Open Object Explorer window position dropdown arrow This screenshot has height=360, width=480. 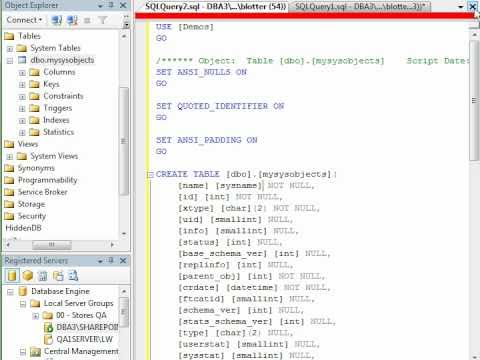tap(100, 6)
